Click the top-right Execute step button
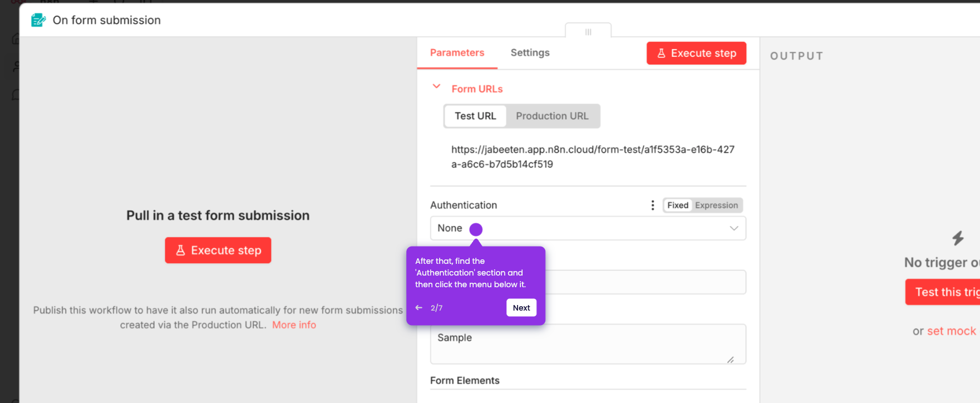This screenshot has height=403, width=980. 696,53
